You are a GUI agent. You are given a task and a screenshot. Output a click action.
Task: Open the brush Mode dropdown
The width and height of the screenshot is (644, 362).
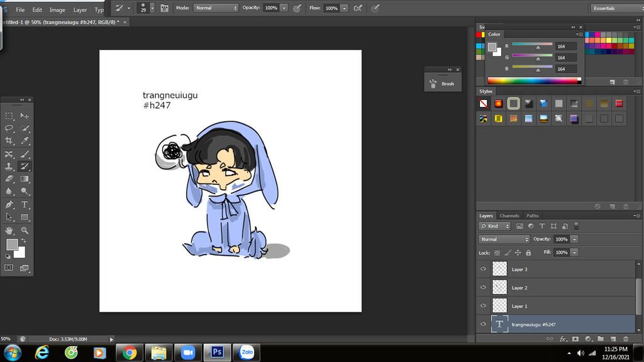215,8
